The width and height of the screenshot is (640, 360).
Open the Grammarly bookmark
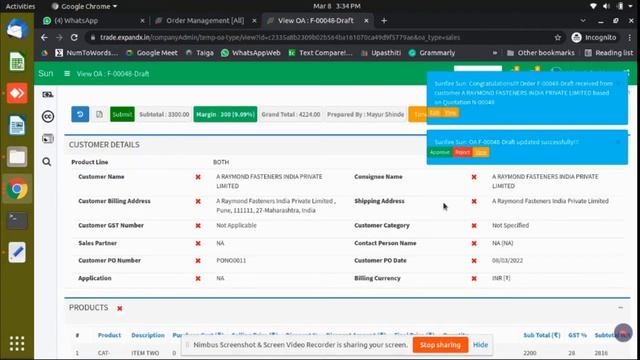432,53
